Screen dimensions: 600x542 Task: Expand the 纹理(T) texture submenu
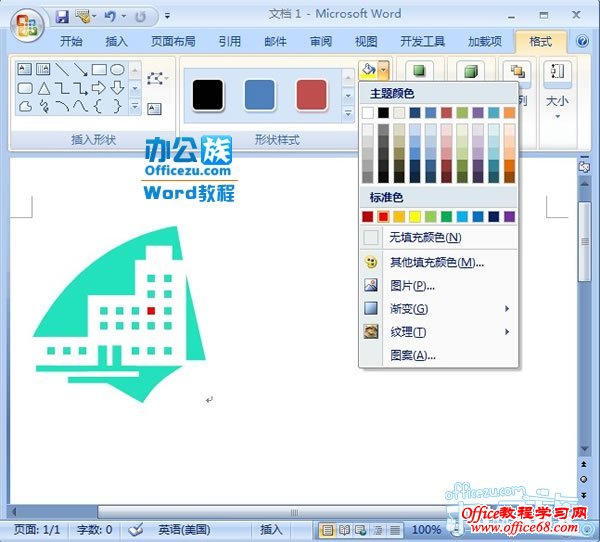(507, 331)
